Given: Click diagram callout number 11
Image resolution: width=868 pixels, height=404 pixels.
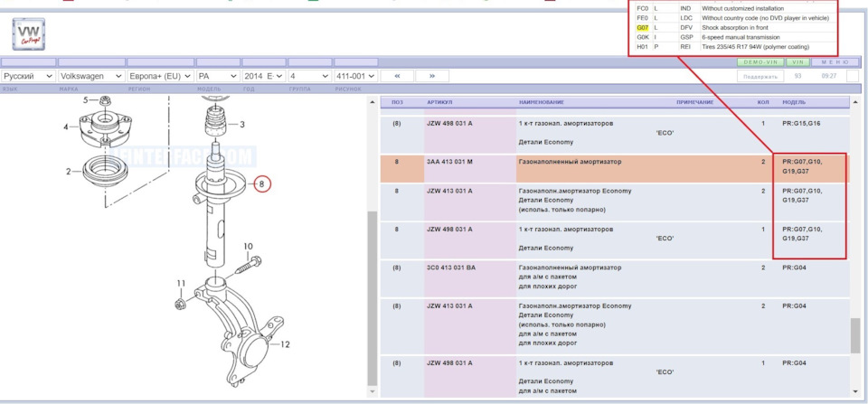Looking at the screenshot, I should tap(181, 284).
